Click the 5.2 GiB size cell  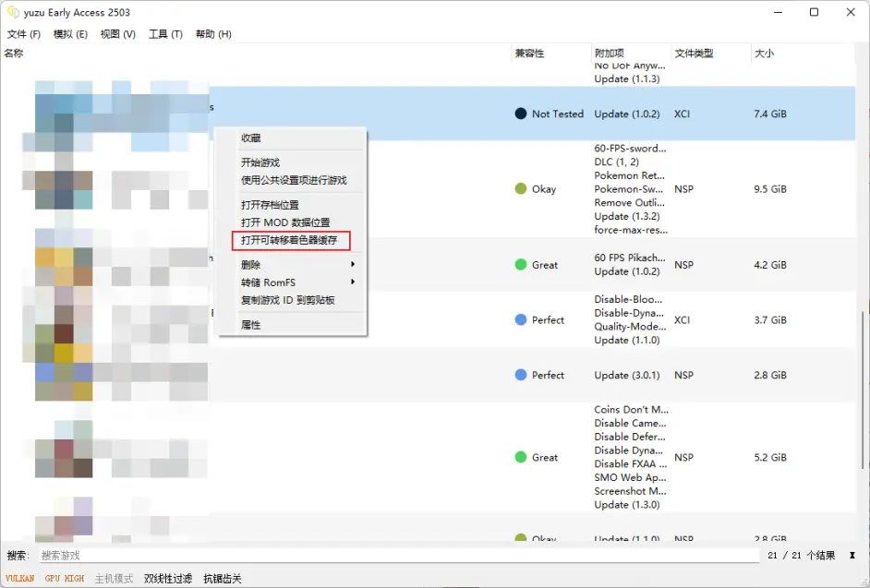click(770, 457)
